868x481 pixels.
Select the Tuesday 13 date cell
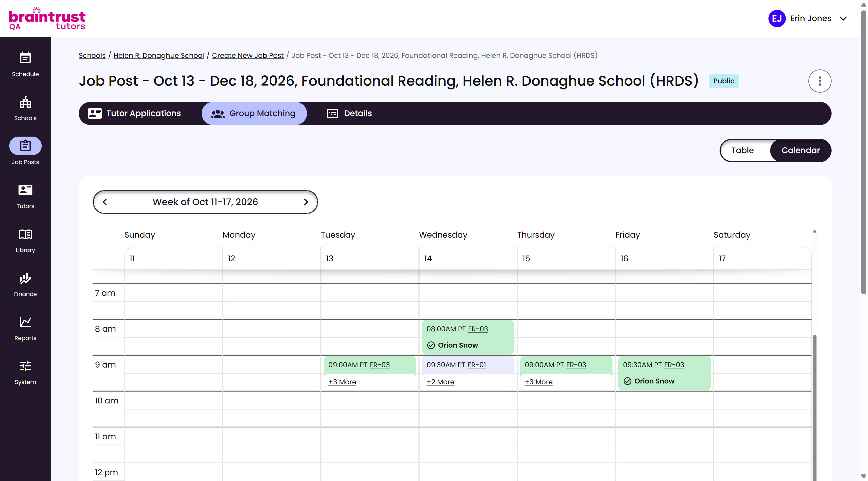pyautogui.click(x=370, y=258)
